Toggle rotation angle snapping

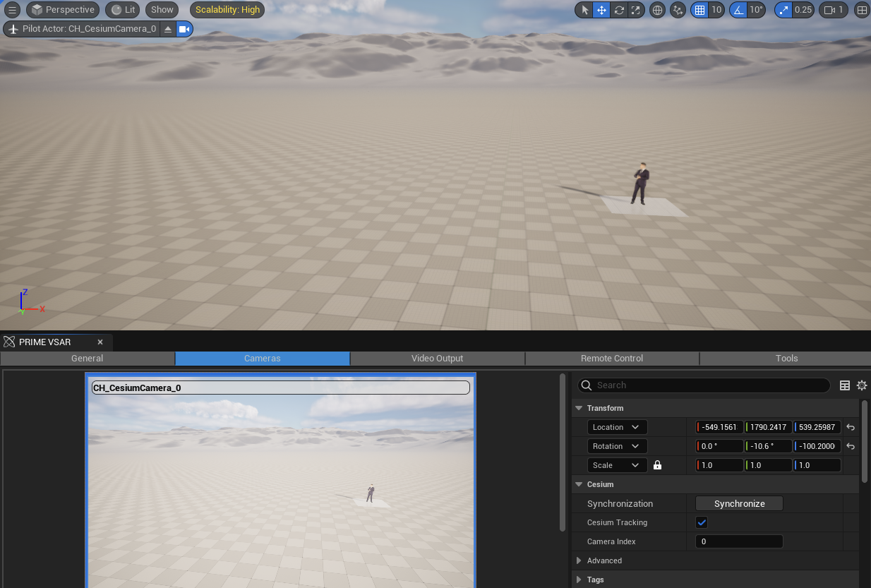pyautogui.click(x=738, y=10)
